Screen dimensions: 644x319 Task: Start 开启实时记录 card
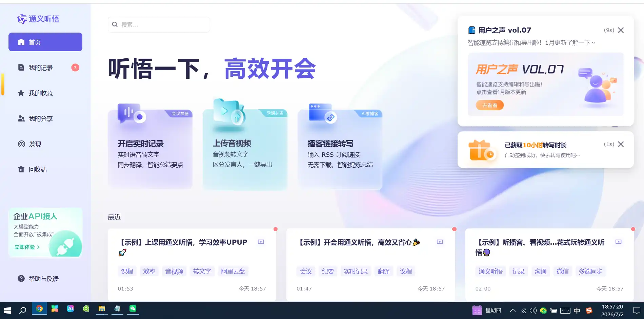click(150, 149)
